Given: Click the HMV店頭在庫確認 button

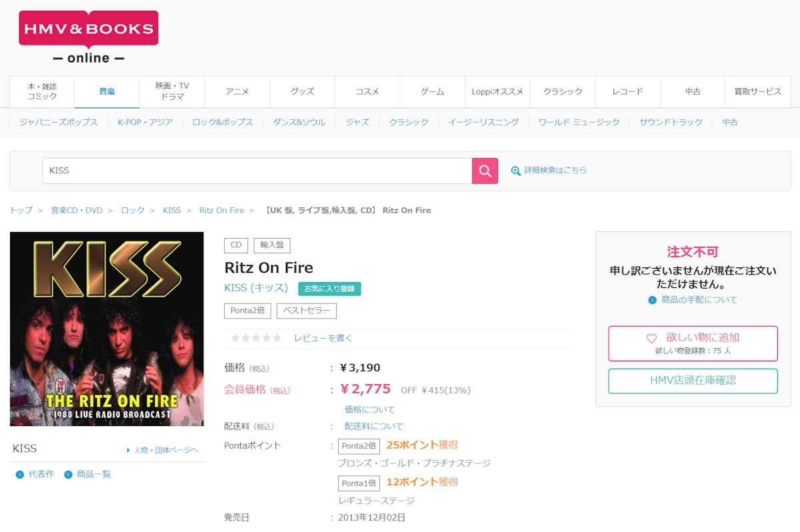Looking at the screenshot, I should [693, 381].
